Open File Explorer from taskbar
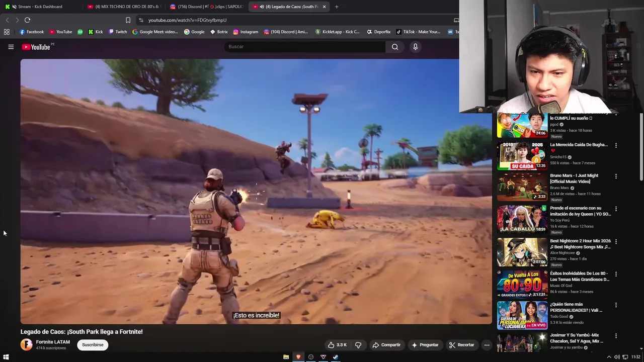The height and width of the screenshot is (362, 644). [x=286, y=357]
